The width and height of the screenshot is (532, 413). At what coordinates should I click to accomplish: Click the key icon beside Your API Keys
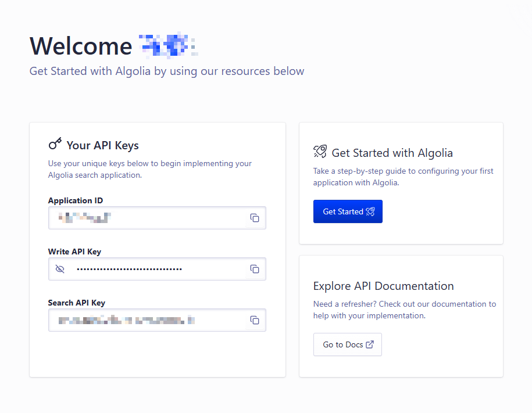(x=55, y=144)
